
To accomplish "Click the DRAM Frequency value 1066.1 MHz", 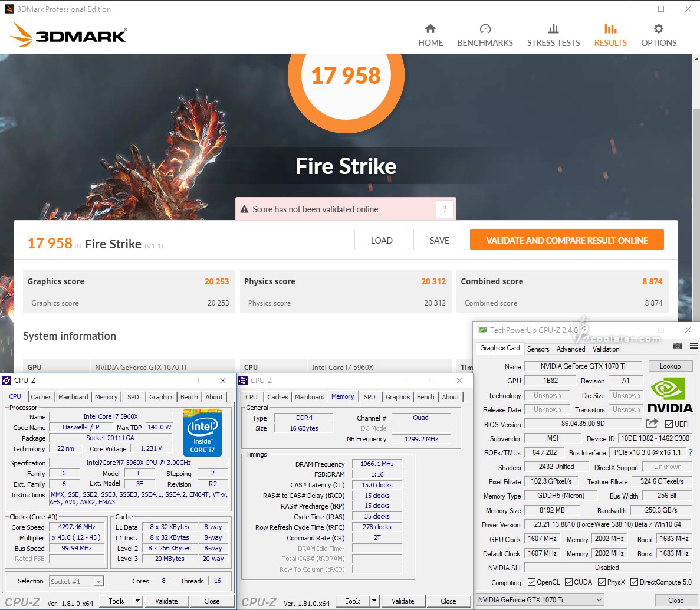I will point(377,464).
